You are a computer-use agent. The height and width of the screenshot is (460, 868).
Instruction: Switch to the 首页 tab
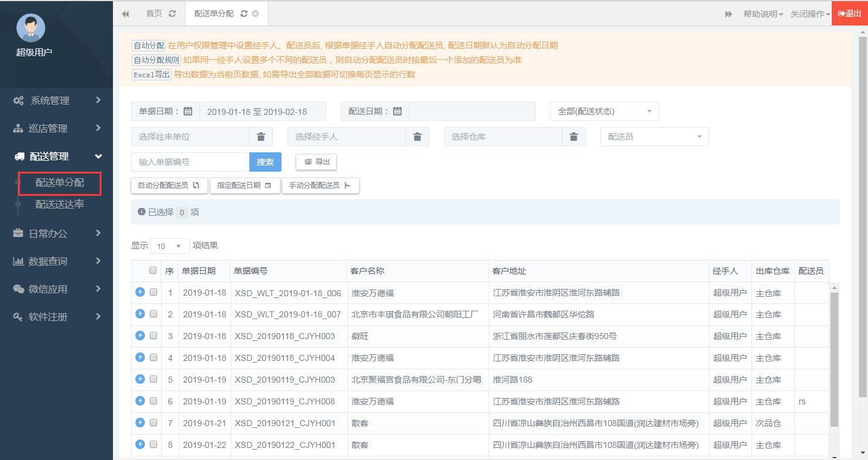pos(154,13)
